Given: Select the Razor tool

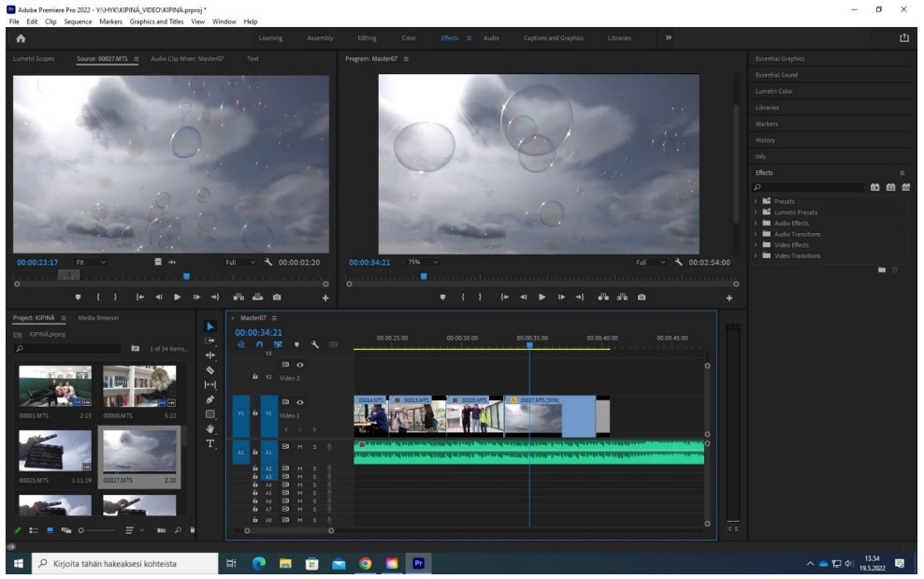Looking at the screenshot, I should point(210,370).
